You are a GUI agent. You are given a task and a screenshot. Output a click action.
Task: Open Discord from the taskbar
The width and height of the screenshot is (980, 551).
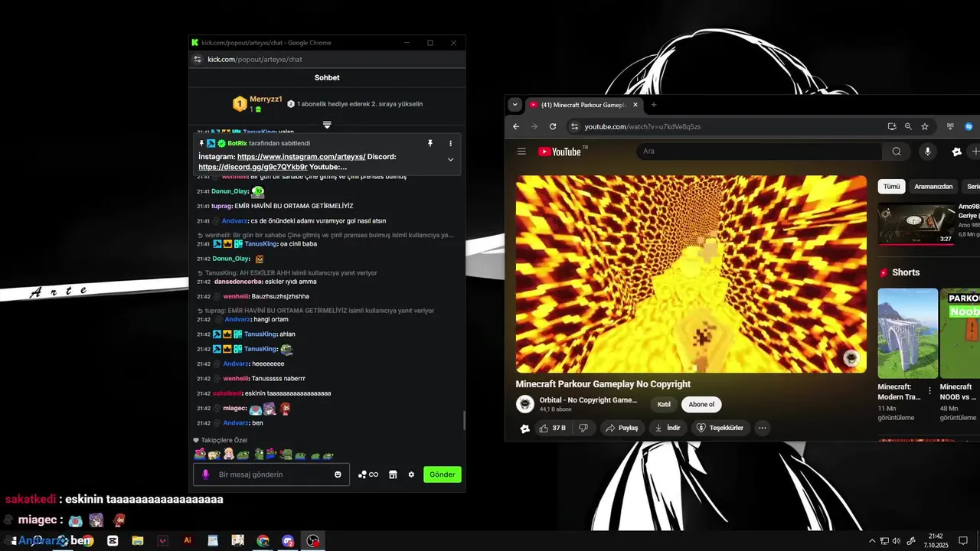(288, 540)
